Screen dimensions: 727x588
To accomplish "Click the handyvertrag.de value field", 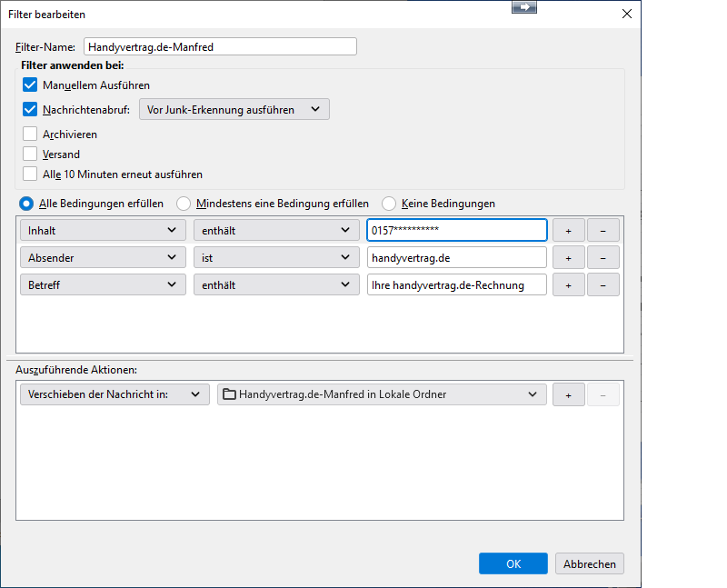I will click(457, 257).
